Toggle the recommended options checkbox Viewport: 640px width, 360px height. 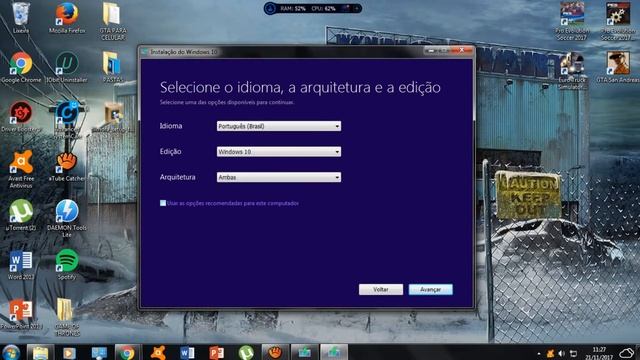(x=163, y=203)
